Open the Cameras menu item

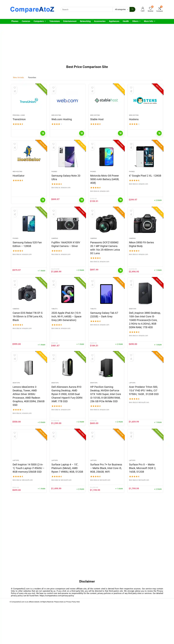(26, 21)
